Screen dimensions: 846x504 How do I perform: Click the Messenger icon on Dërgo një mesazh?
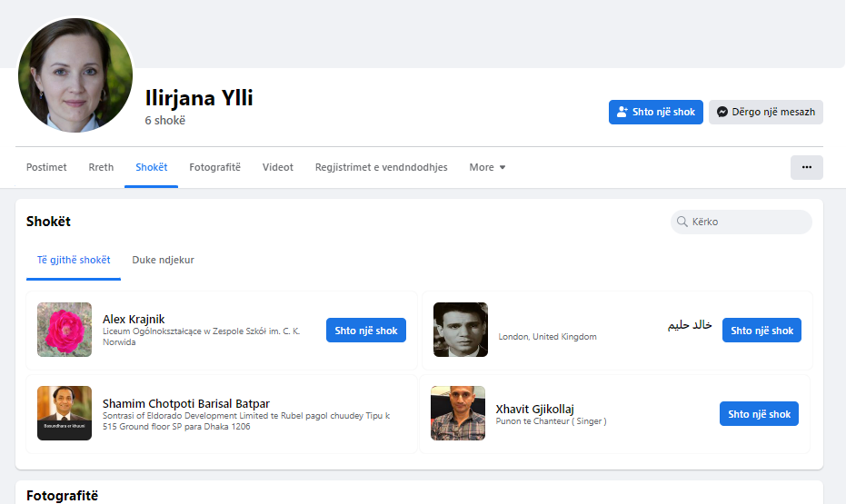722,113
